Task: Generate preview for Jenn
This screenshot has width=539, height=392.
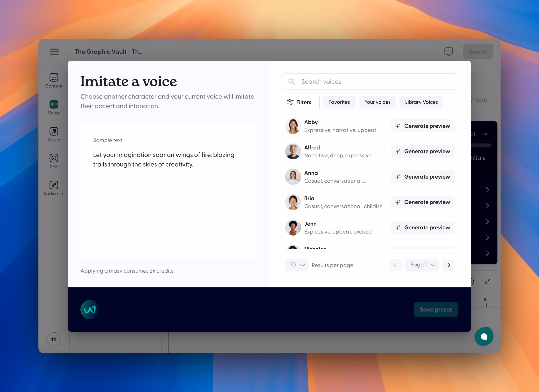Action: click(422, 228)
